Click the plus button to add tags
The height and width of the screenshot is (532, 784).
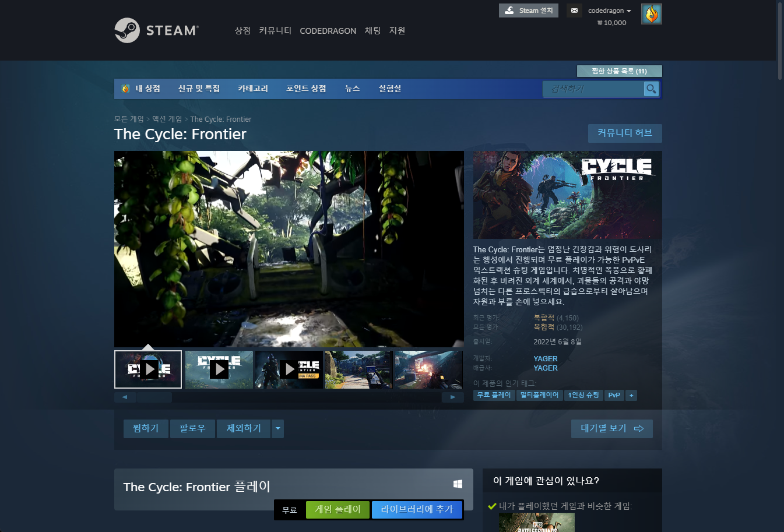631,395
